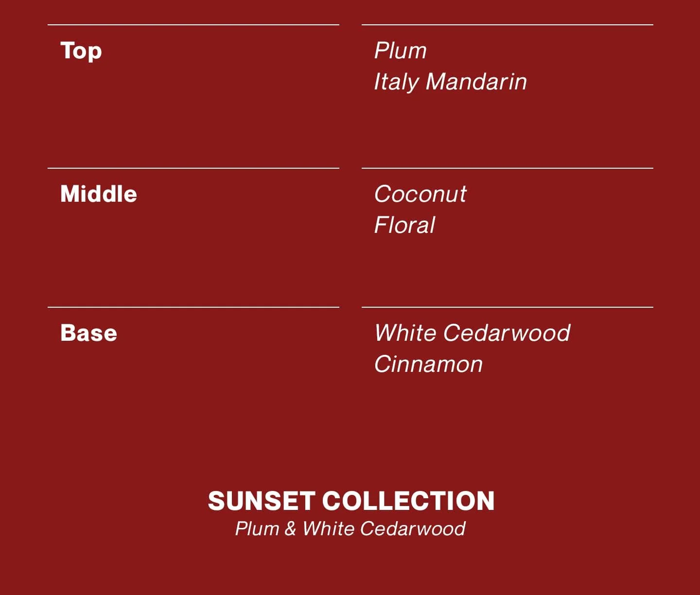The height and width of the screenshot is (595, 700).
Task: Click the SUNSET COLLECTION heading
Action: coord(351,501)
